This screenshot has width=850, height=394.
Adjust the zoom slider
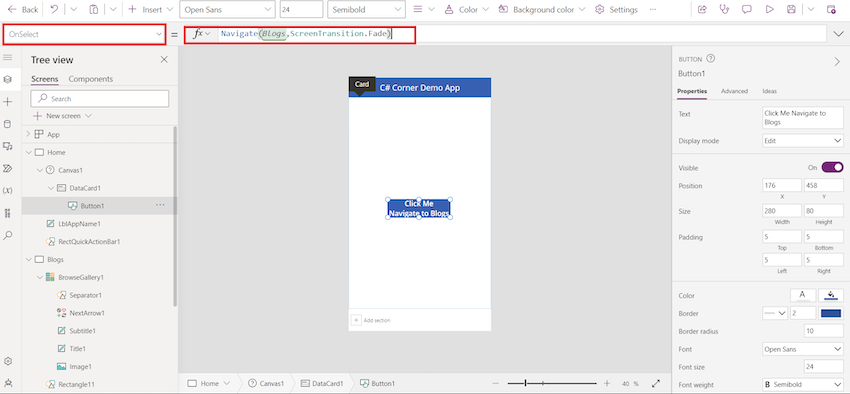pos(552,383)
